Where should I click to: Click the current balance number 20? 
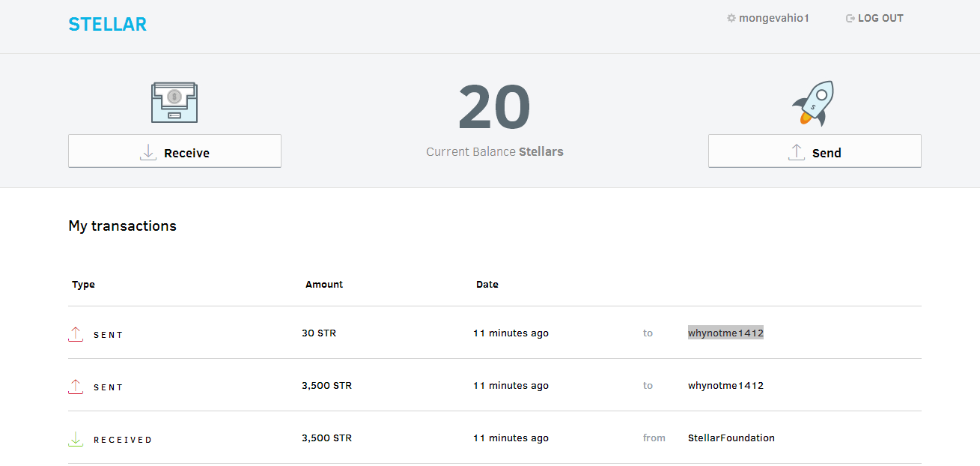[494, 108]
